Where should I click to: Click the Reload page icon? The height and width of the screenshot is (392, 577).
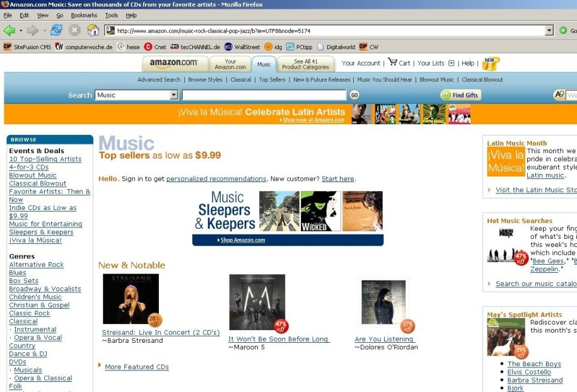pyautogui.click(x=57, y=30)
